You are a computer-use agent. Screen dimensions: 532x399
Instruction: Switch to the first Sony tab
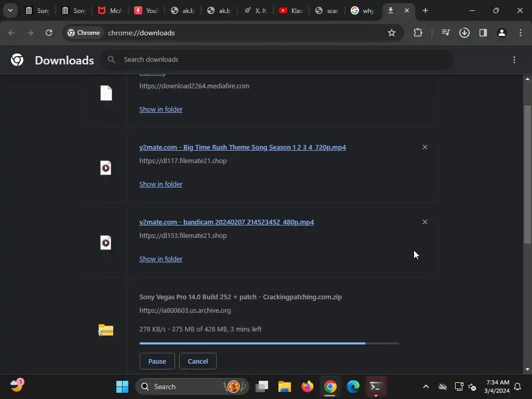[37, 10]
